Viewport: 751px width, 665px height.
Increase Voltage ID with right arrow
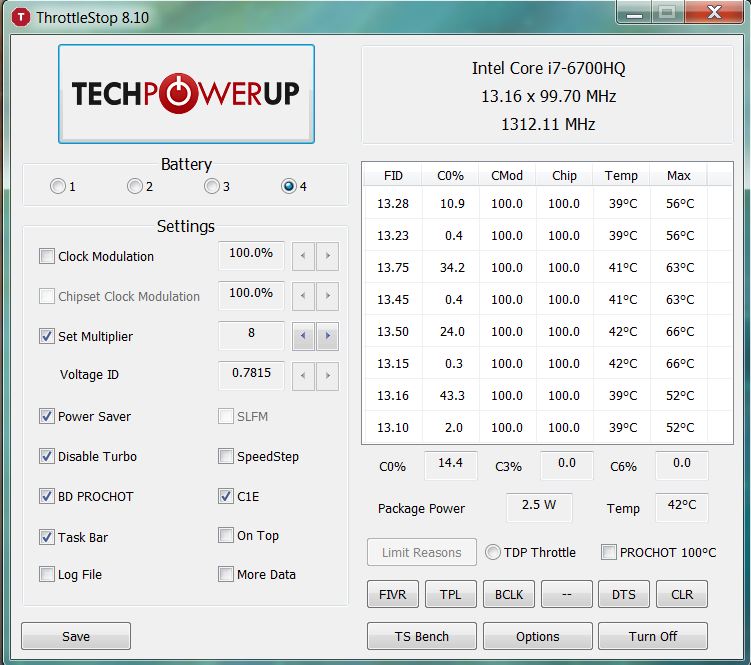point(328,376)
